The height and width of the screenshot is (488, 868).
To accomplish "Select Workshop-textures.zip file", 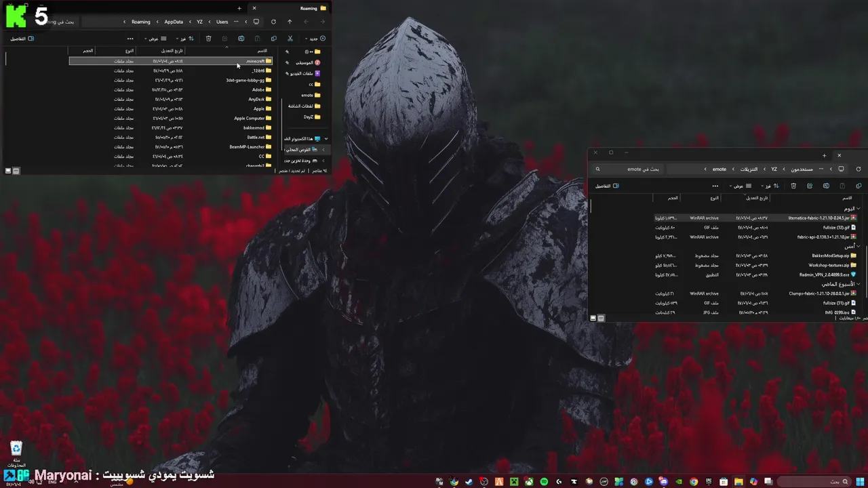I will point(756,265).
